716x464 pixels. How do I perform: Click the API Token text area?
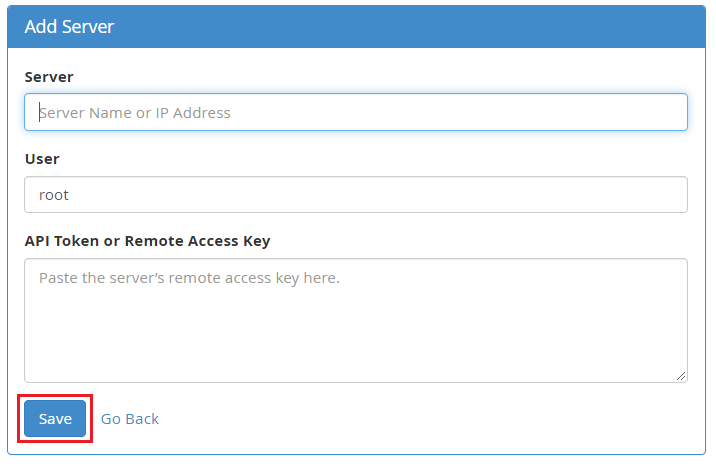point(355,320)
